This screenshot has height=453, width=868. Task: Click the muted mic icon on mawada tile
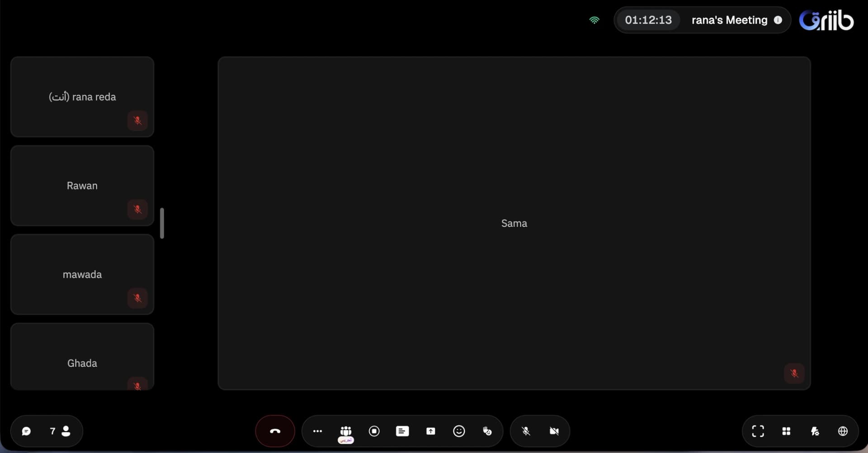pyautogui.click(x=137, y=298)
